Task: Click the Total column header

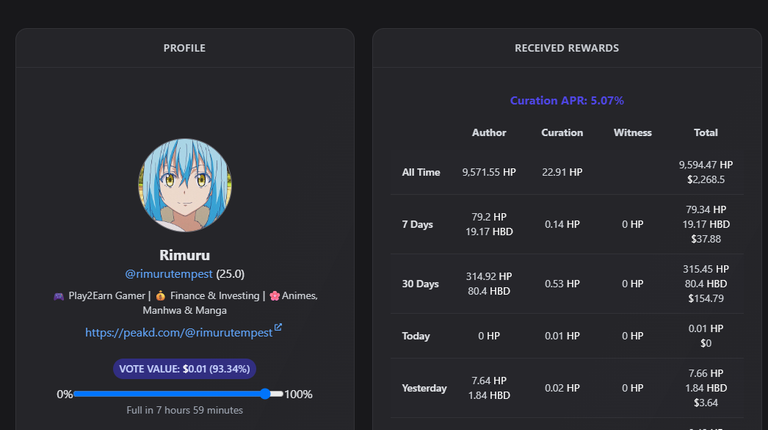Action: pos(706,133)
